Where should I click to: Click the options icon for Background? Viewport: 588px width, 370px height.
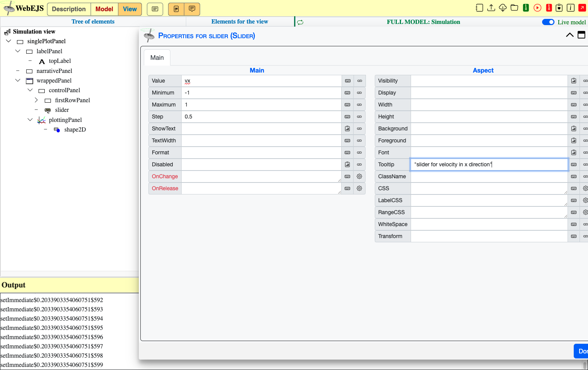coord(574,129)
